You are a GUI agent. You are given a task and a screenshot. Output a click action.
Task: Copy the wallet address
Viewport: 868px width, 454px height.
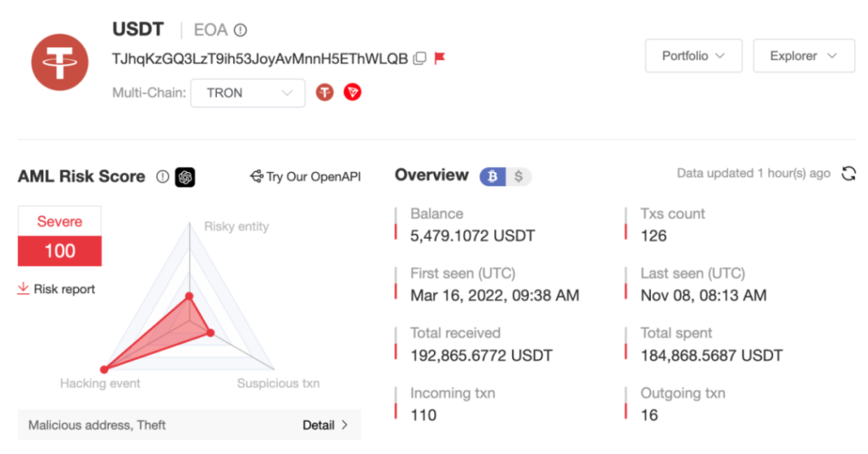click(420, 58)
